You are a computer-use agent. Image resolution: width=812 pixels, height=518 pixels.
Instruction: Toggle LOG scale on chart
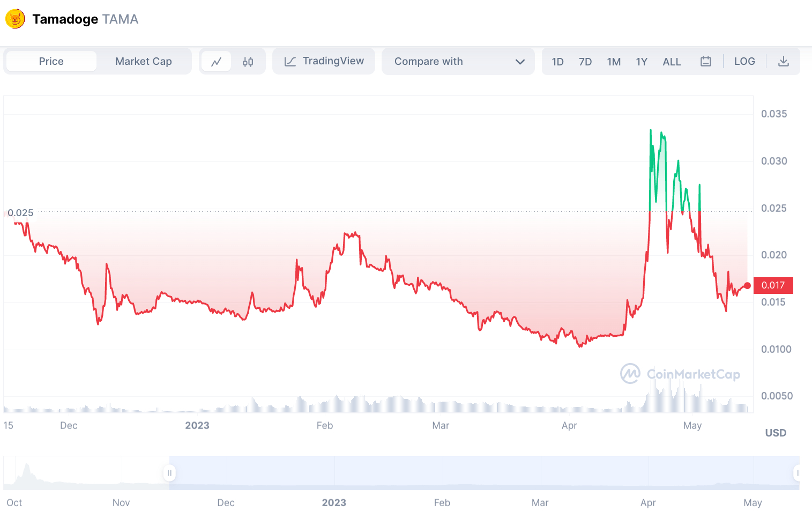coord(744,61)
